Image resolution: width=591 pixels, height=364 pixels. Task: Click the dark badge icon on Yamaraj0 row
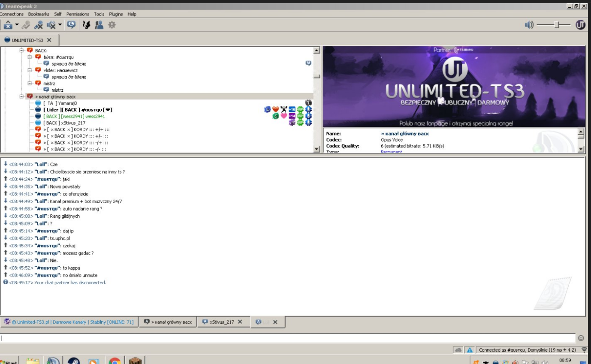coord(308,102)
